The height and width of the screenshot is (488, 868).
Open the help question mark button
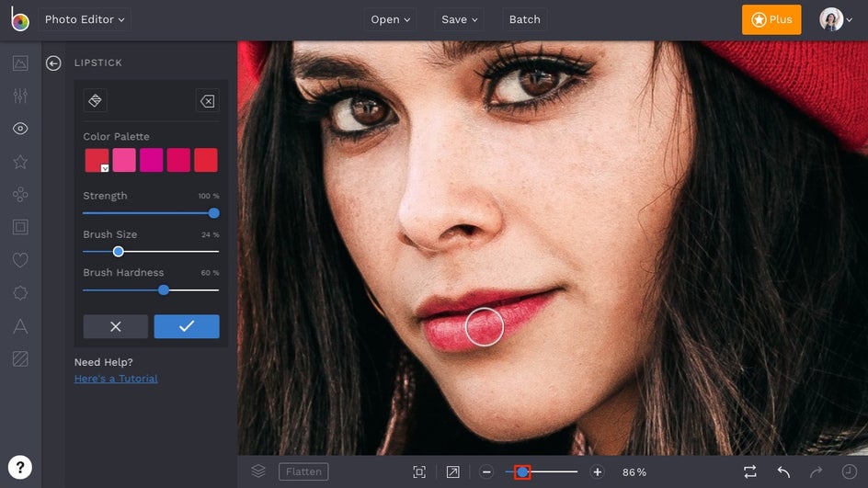coord(20,468)
